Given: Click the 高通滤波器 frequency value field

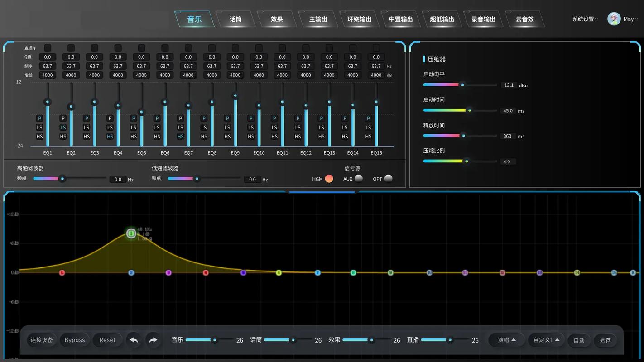Looking at the screenshot, I should coord(118,180).
